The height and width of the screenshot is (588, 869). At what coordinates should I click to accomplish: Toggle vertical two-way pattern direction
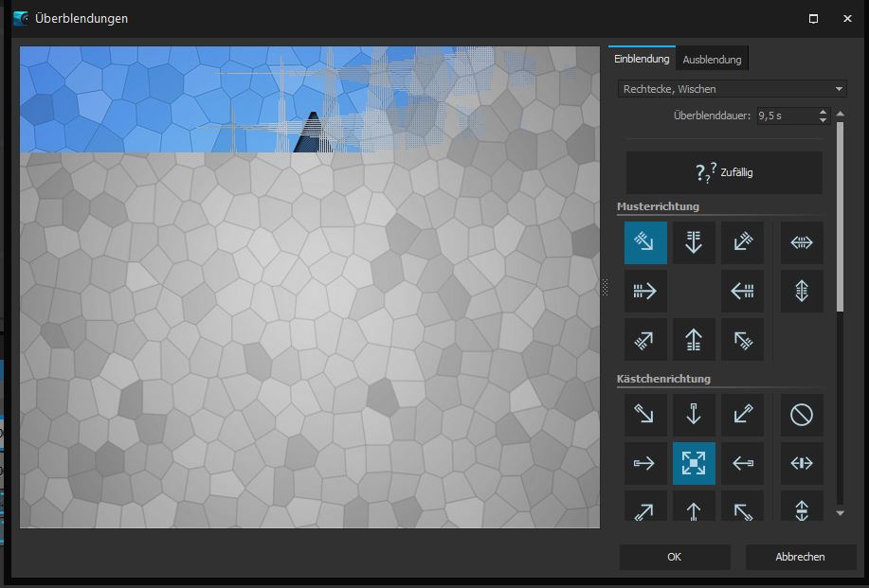point(802,291)
